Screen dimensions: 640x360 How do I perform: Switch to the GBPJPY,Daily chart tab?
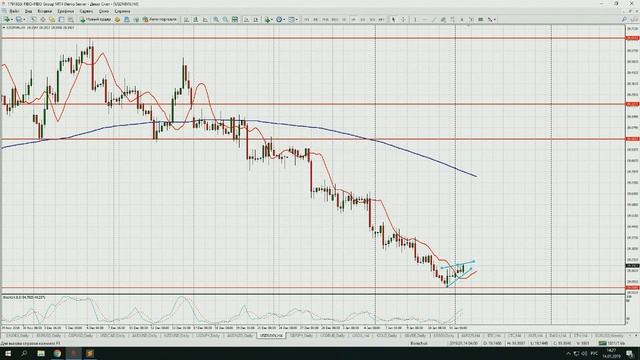pyautogui.click(x=300, y=336)
